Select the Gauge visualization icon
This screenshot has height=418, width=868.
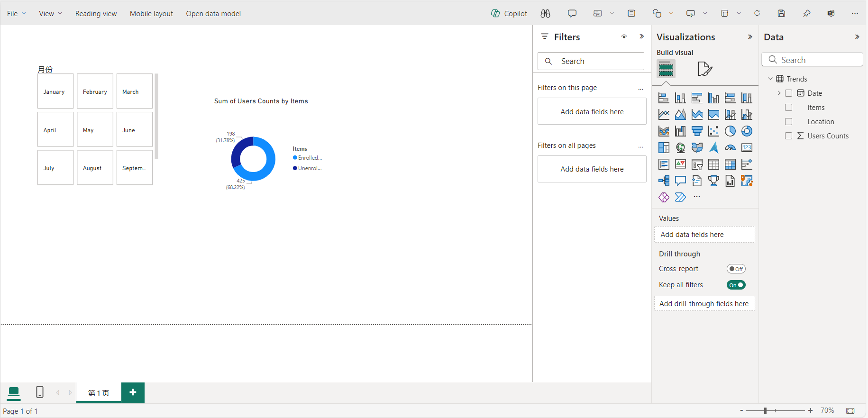point(730,148)
